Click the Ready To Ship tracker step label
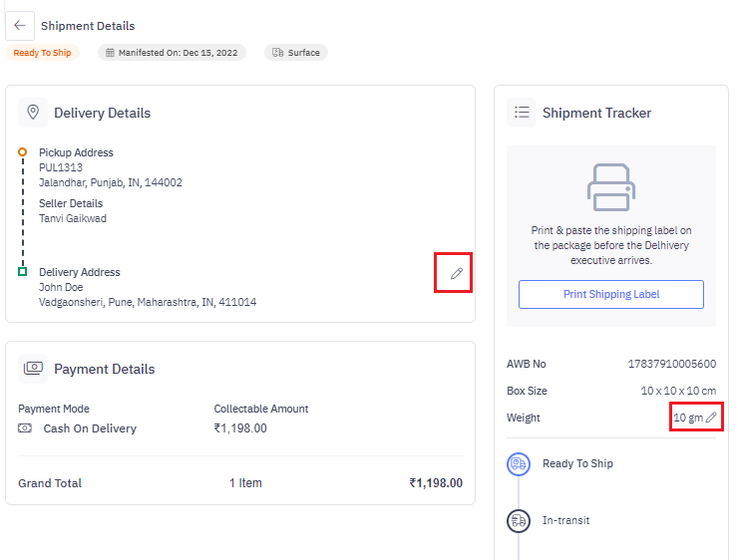Viewport: 738px width, 560px height. click(577, 463)
